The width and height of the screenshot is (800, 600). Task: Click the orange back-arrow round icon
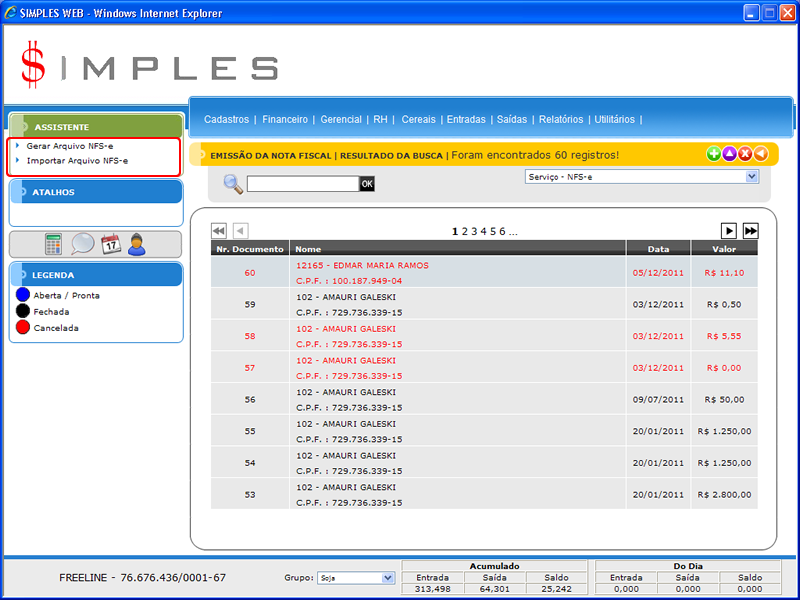pyautogui.click(x=761, y=154)
